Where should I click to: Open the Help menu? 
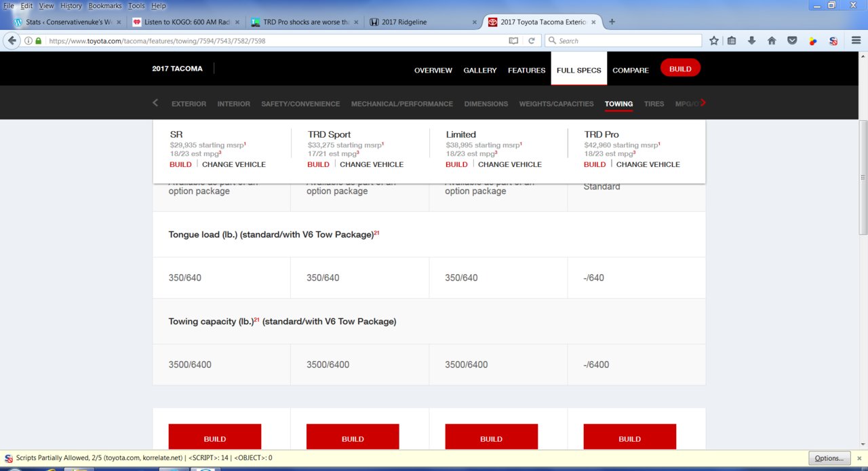coord(158,5)
